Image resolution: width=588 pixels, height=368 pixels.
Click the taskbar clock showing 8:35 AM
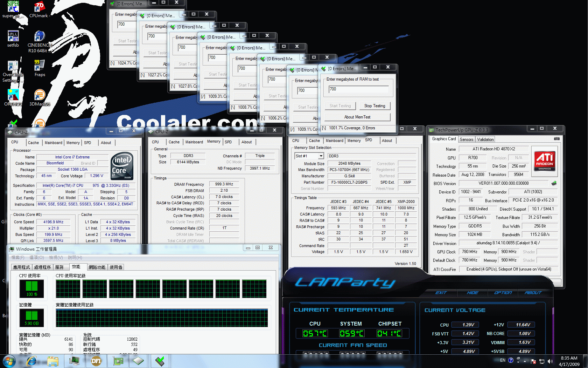click(569, 361)
